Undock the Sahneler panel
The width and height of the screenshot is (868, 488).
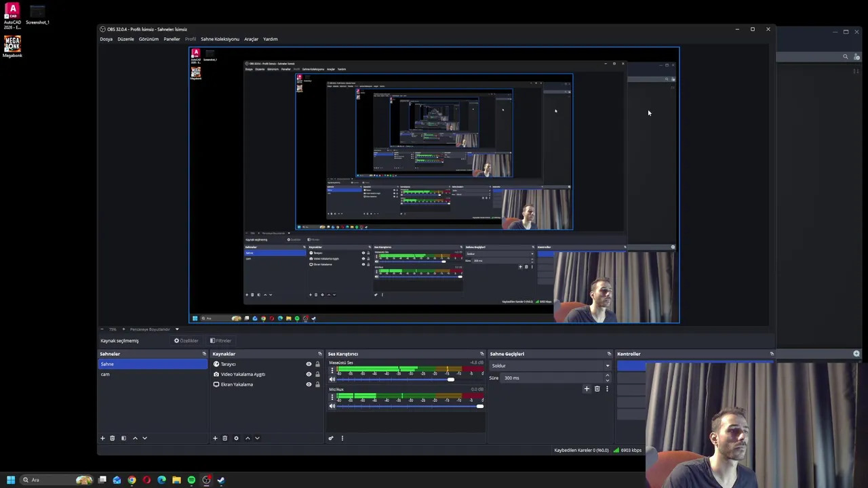point(203,354)
